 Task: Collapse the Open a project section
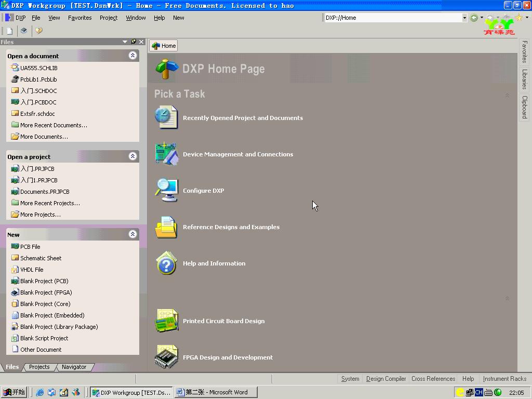point(132,156)
